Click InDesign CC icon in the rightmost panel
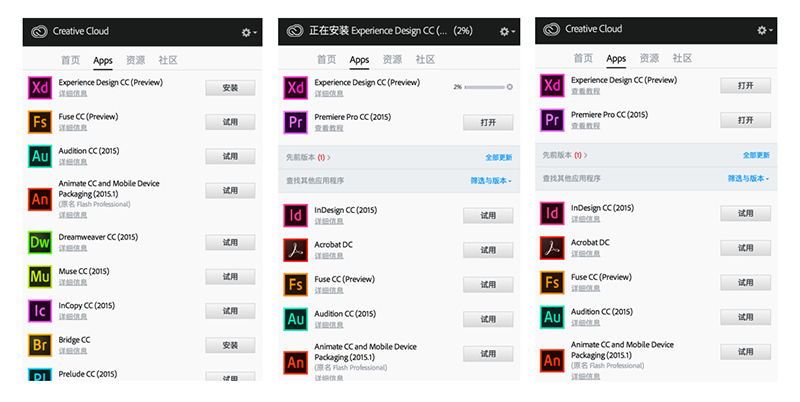This screenshot has height=402, width=800. point(552,213)
